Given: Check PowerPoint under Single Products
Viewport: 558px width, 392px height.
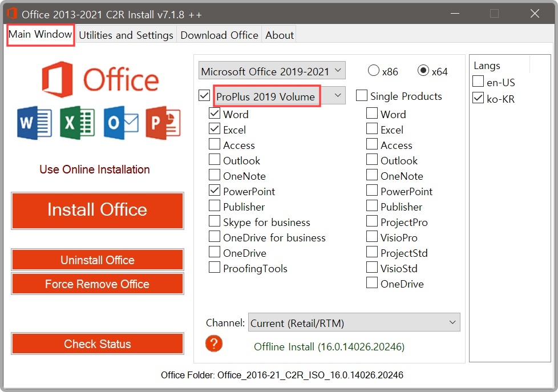Looking at the screenshot, I should tap(372, 190).
